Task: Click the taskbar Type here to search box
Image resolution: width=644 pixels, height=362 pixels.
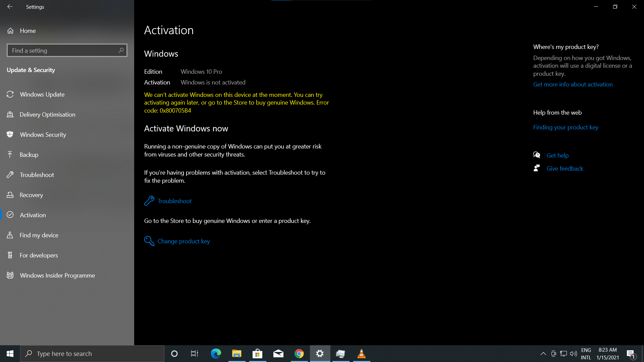Action: point(92,354)
